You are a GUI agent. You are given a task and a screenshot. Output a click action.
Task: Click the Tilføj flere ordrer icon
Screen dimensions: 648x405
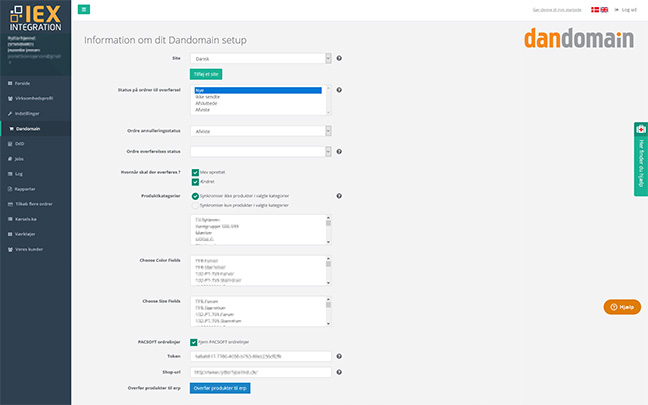(10, 204)
